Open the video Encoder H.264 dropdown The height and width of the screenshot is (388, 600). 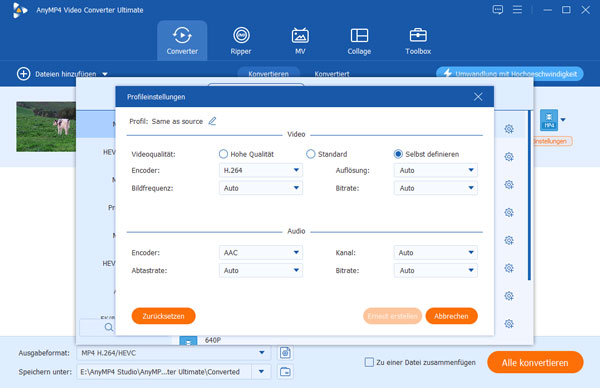(x=261, y=170)
